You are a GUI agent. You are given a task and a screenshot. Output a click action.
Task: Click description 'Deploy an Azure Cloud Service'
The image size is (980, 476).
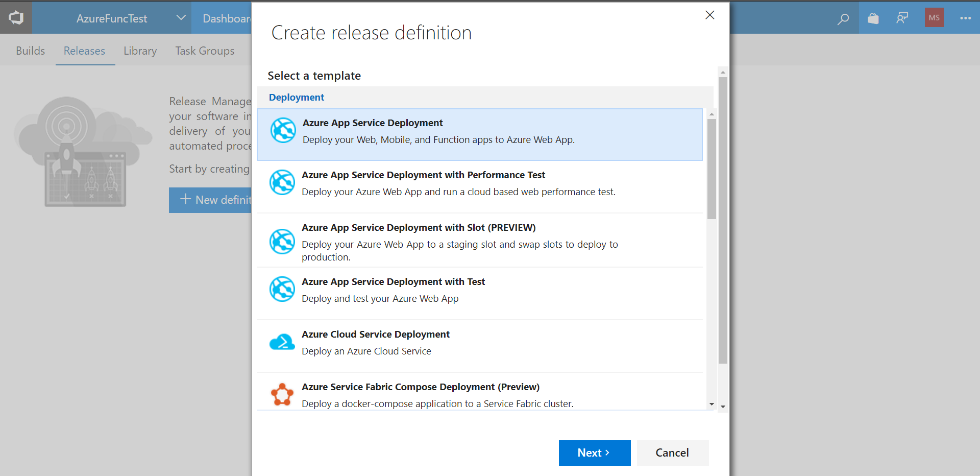click(x=366, y=351)
